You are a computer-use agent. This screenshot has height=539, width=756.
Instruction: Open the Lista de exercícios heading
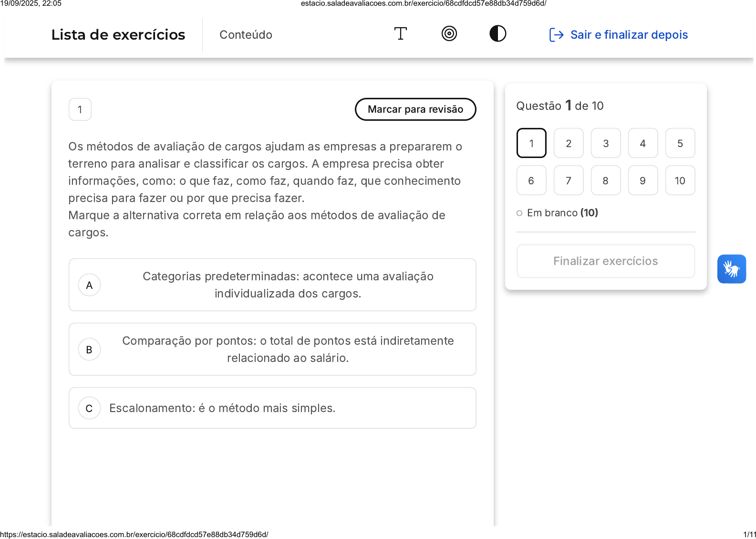pos(118,35)
